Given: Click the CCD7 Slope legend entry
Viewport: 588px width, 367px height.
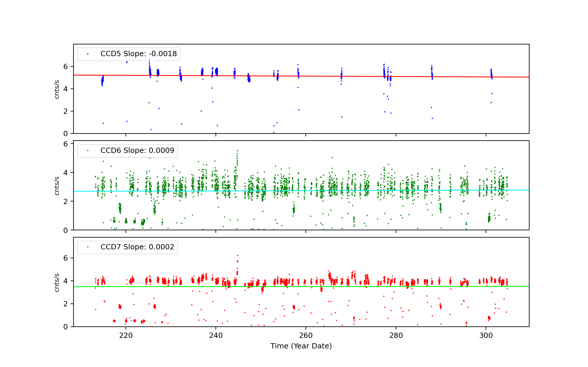Looking at the screenshot, I should 137,247.
